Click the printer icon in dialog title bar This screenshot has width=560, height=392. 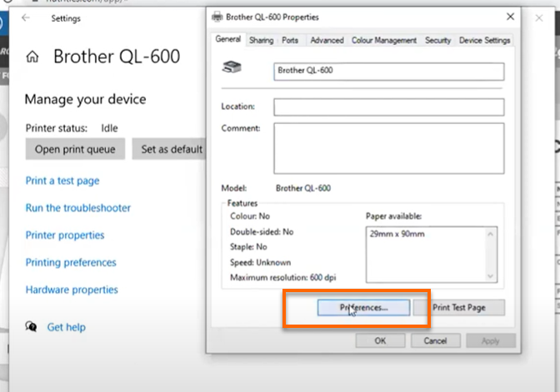(x=217, y=17)
